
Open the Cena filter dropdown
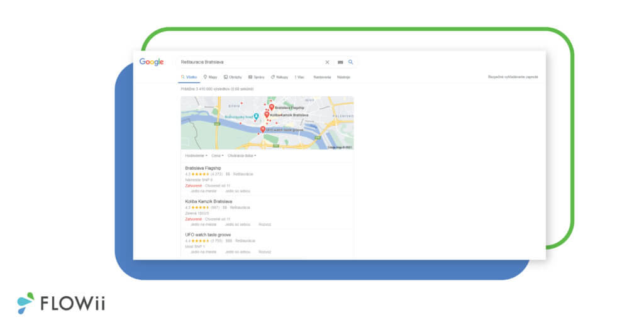tap(217, 156)
